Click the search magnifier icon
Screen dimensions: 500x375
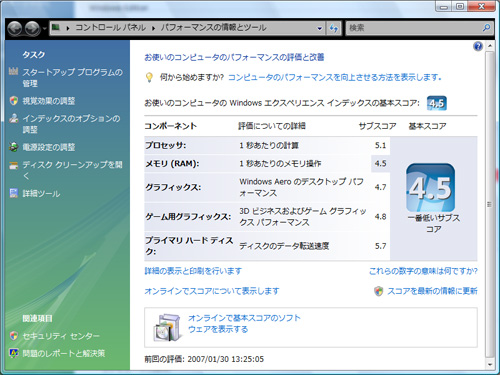[486, 28]
